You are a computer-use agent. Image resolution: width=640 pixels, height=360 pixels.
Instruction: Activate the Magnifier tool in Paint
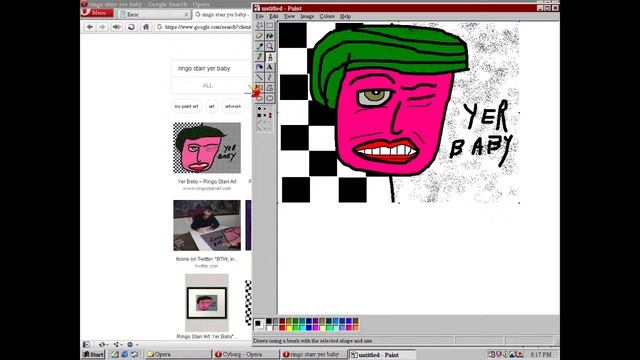click(270, 47)
